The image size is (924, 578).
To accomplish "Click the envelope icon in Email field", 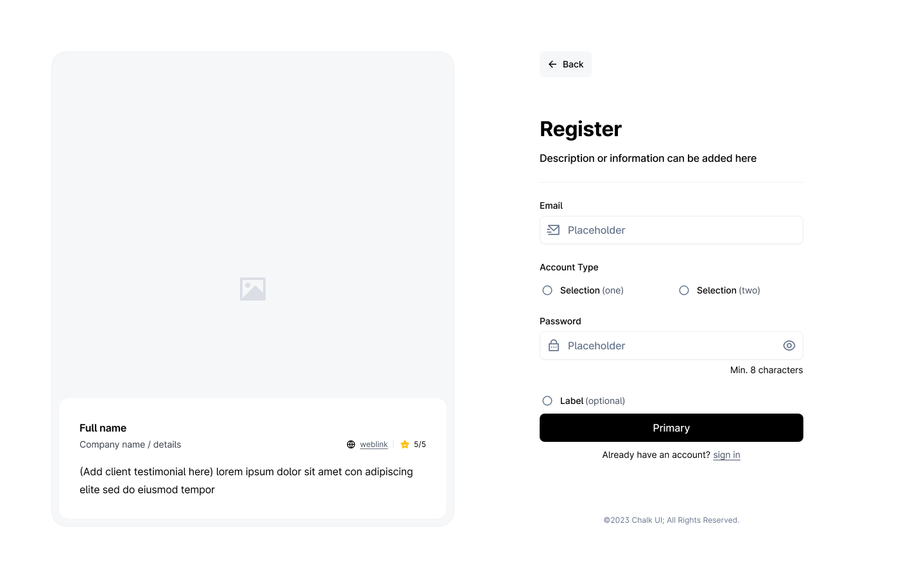I will tap(553, 230).
